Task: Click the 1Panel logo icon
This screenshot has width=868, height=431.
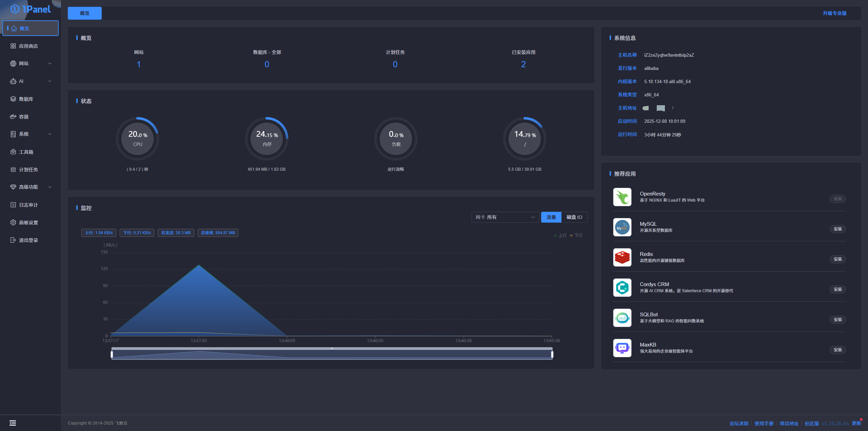Action: coord(15,9)
